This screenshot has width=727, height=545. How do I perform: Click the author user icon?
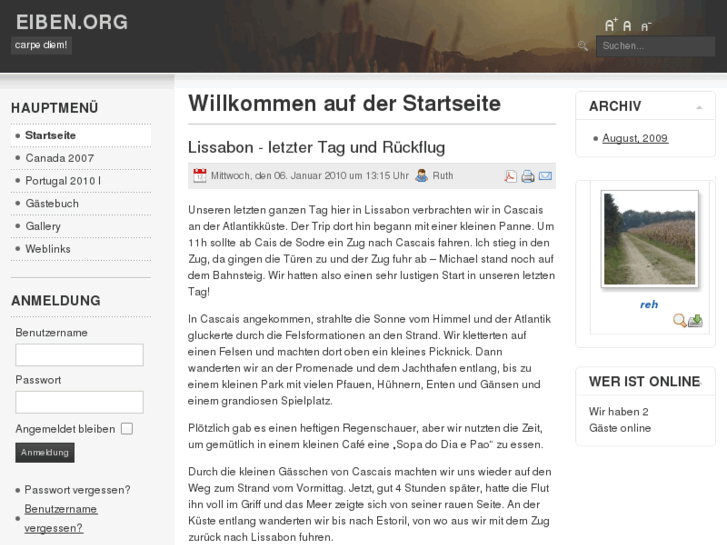[421, 176]
